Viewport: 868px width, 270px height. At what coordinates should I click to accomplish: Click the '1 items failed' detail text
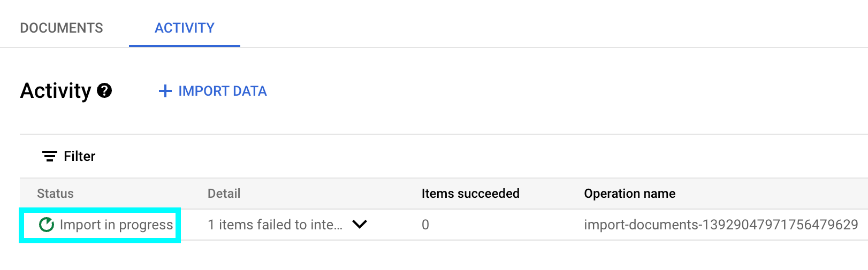[x=275, y=225]
